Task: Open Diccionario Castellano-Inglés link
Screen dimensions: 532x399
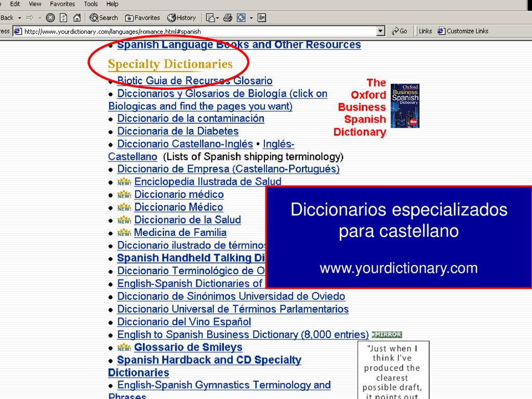Action: tap(185, 144)
